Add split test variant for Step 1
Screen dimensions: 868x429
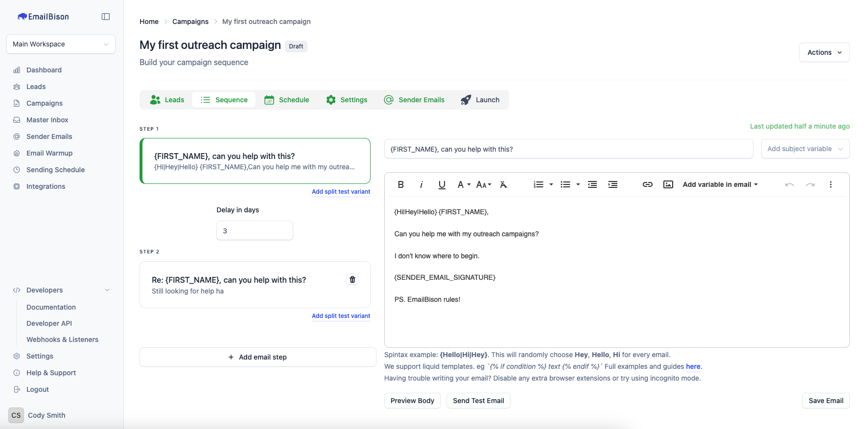(x=341, y=192)
